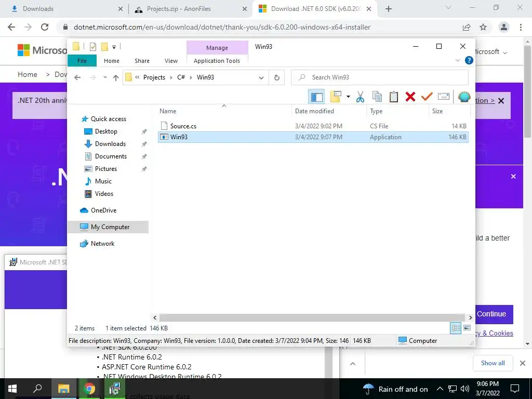Sort by the Type column header

click(x=398, y=111)
